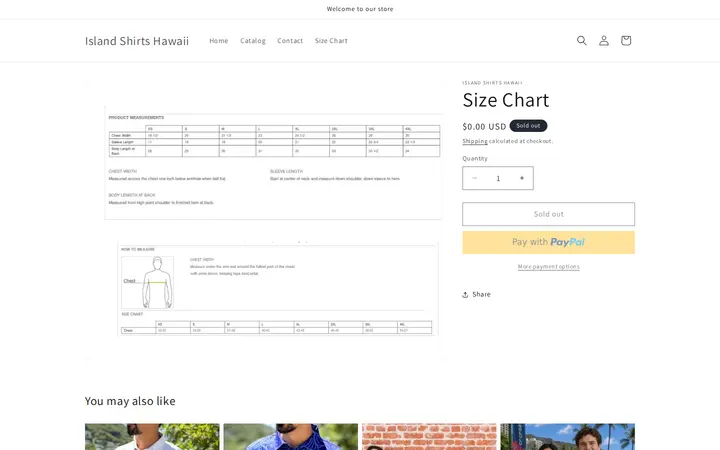
Task: Click the quantity input field
Action: [x=498, y=178]
